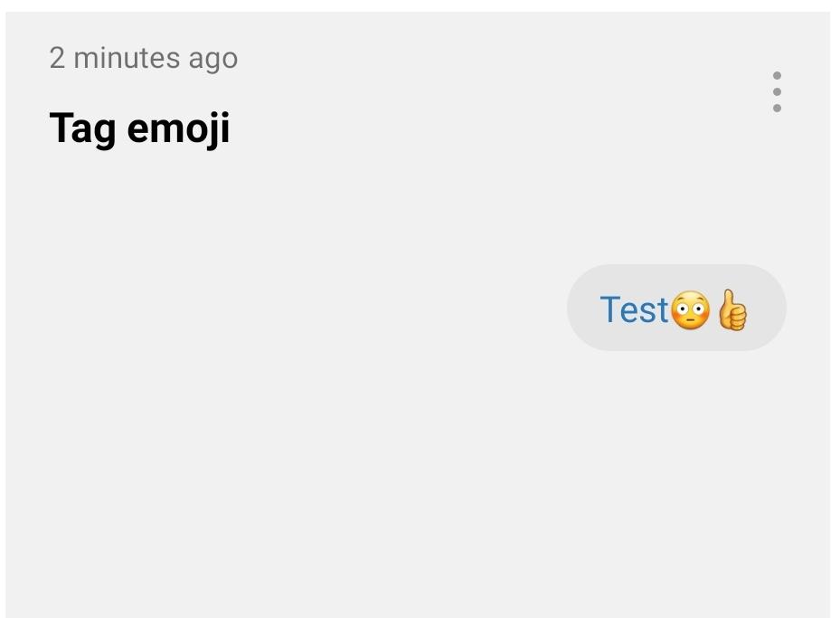Tap the thumbs up emoji
840x618 pixels.
coord(732,310)
